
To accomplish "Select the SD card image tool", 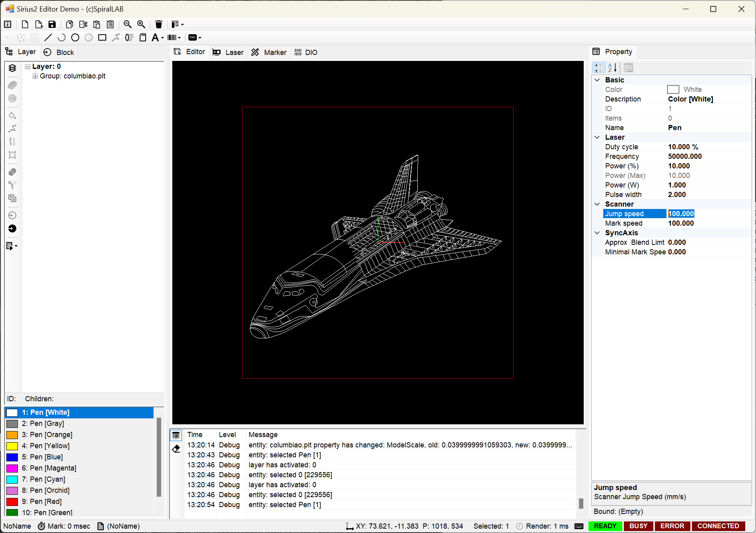I will (x=143, y=37).
